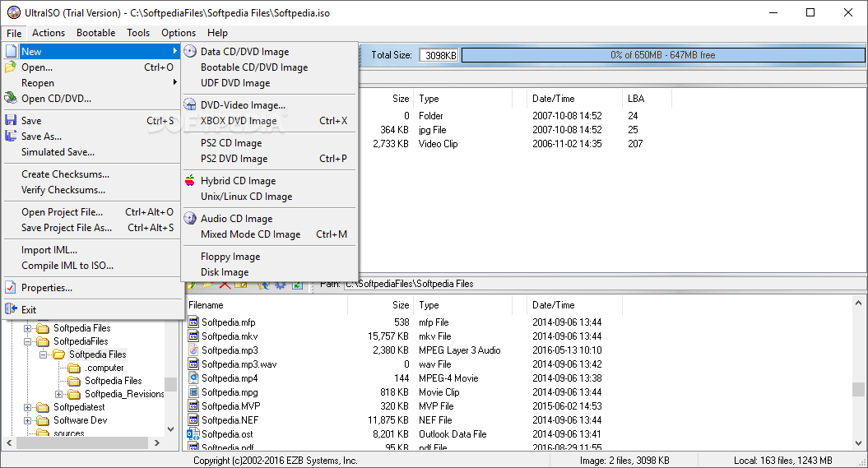Expand the Softpedia_Revisions tree node
The height and width of the screenshot is (468, 868).
58,395
